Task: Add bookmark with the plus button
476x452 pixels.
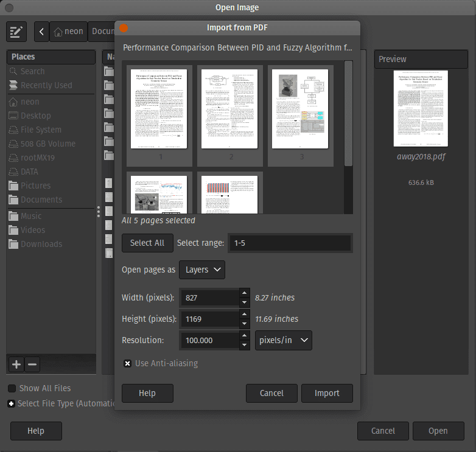Action: (x=16, y=364)
